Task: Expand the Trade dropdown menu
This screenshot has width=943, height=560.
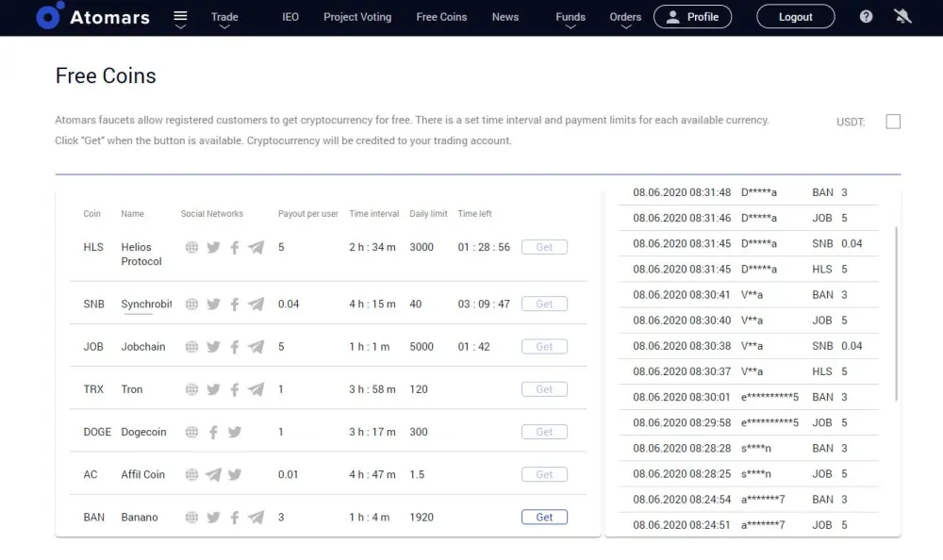Action: (224, 19)
